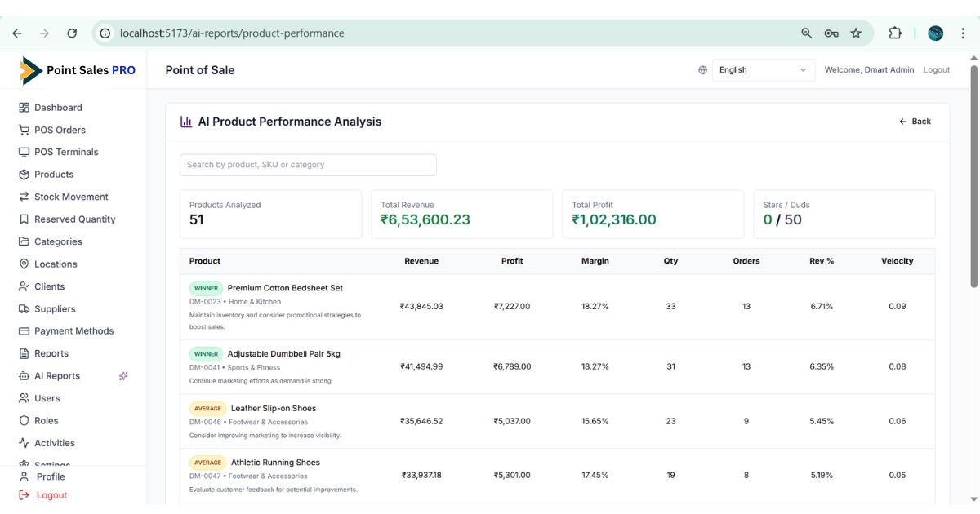Go back with the browser back arrow
This screenshot has width=980, height=514.
pyautogui.click(x=17, y=33)
